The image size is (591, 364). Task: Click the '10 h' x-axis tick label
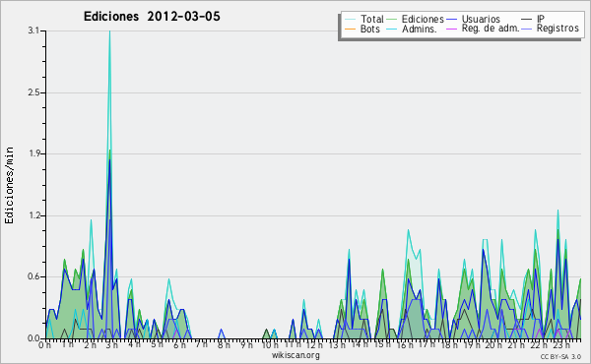[x=270, y=345]
